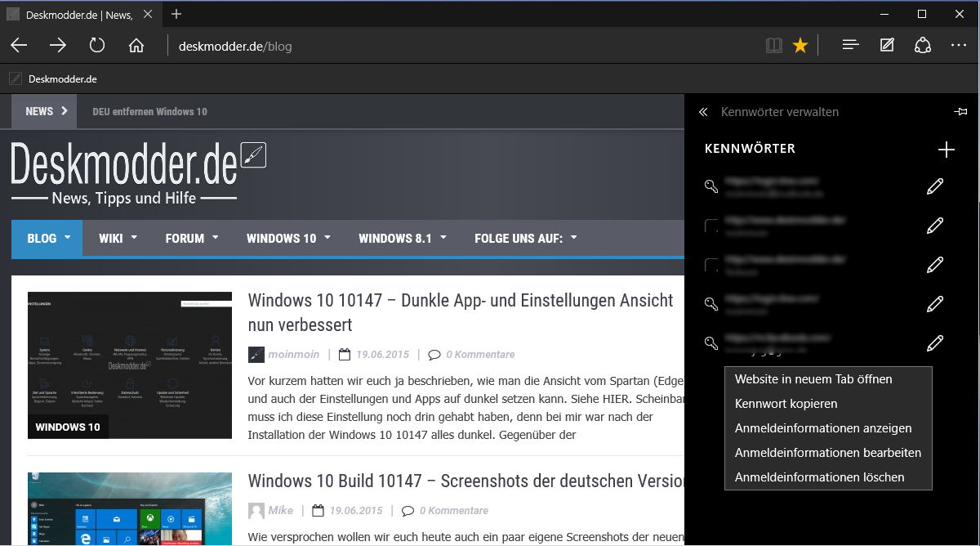This screenshot has height=546, width=980.
Task: Open the Screenshots der deutschen Version article
Action: [466, 481]
